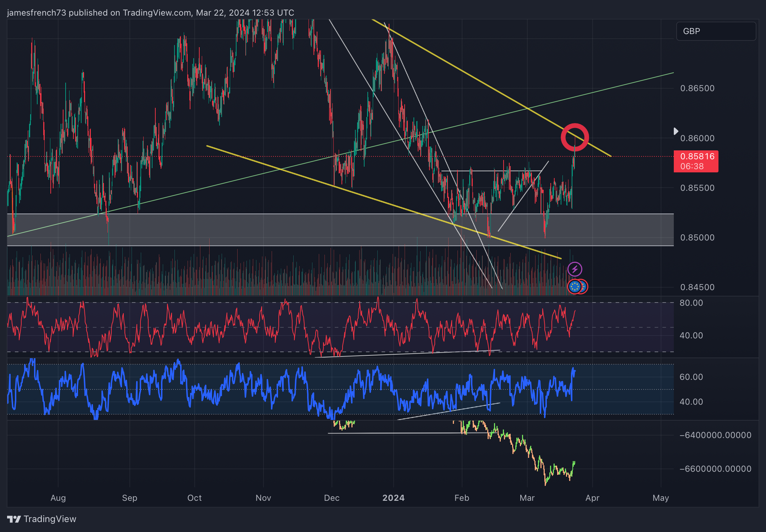Click the white price-axis arrow marker
766x532 pixels.
[x=676, y=131]
